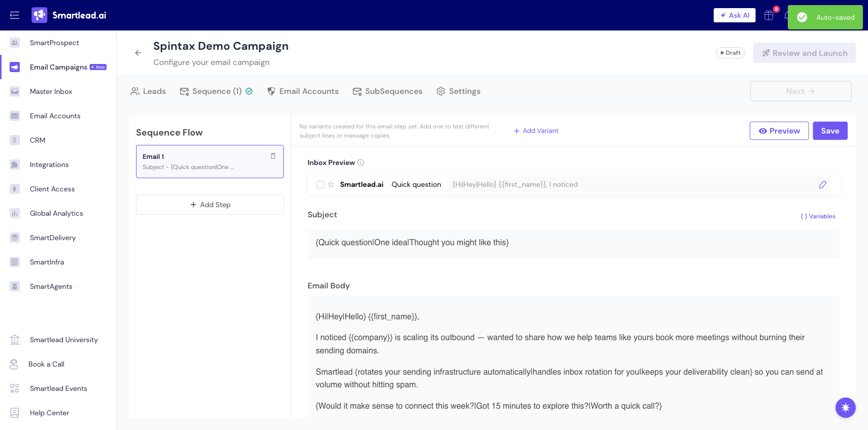The height and width of the screenshot is (430, 868).
Task: Edit inbox preview with the pencil icon
Action: tap(823, 184)
